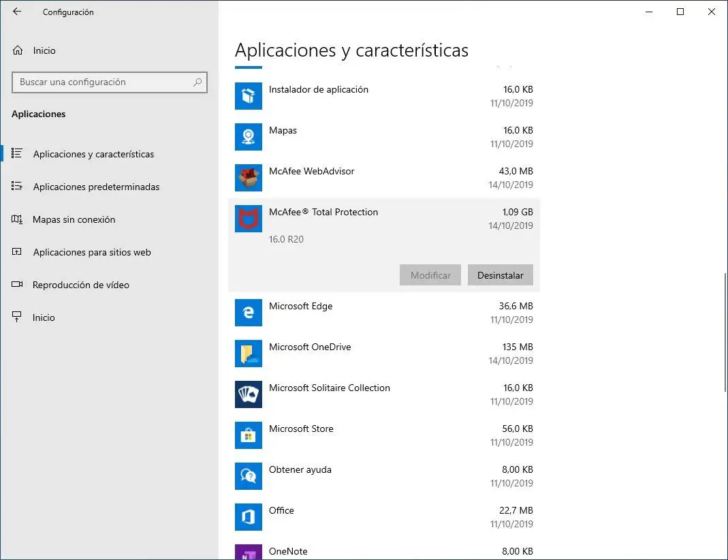Maximize the Configuración window

pyautogui.click(x=680, y=12)
